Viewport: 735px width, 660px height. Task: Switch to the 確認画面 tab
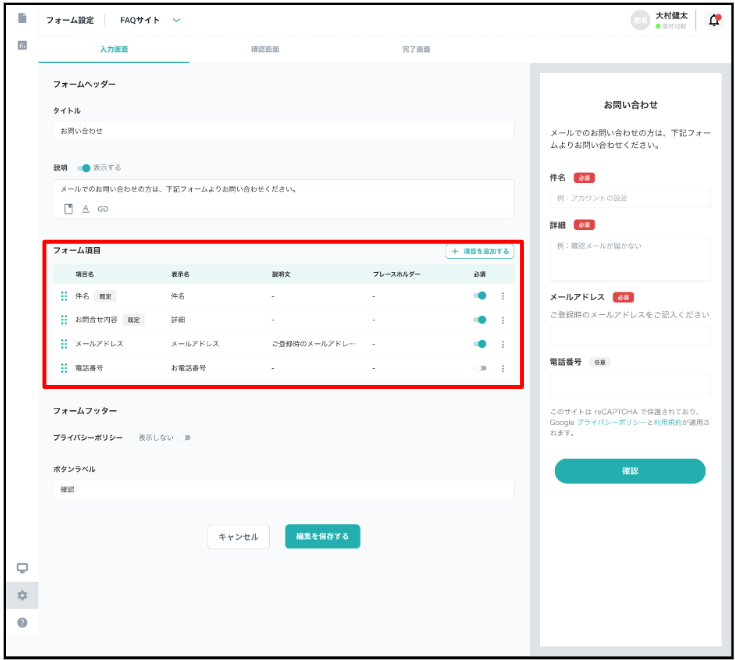tap(265, 49)
